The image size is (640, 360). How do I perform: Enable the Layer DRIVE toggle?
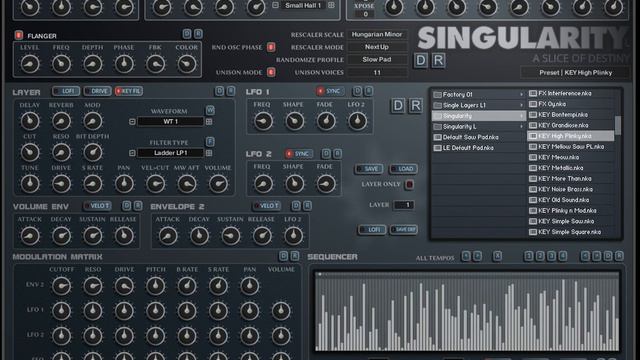98,91
